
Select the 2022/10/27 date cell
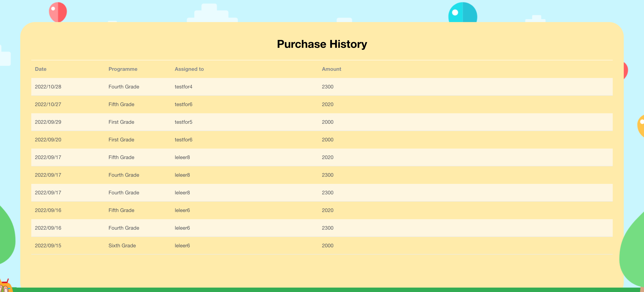(x=48, y=104)
